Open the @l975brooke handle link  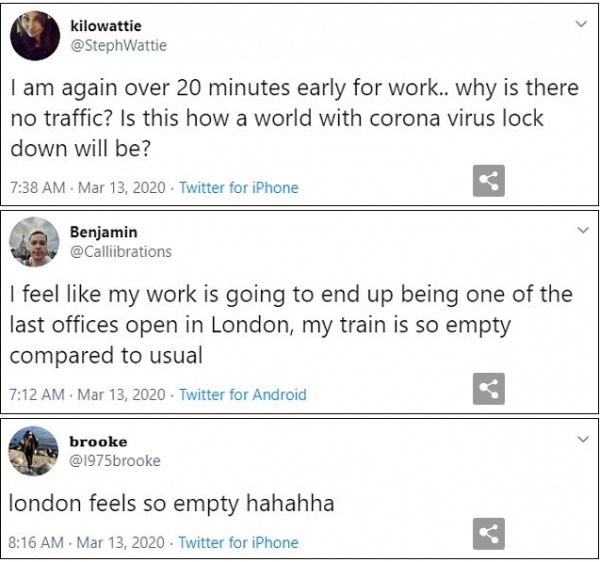pyautogui.click(x=114, y=461)
